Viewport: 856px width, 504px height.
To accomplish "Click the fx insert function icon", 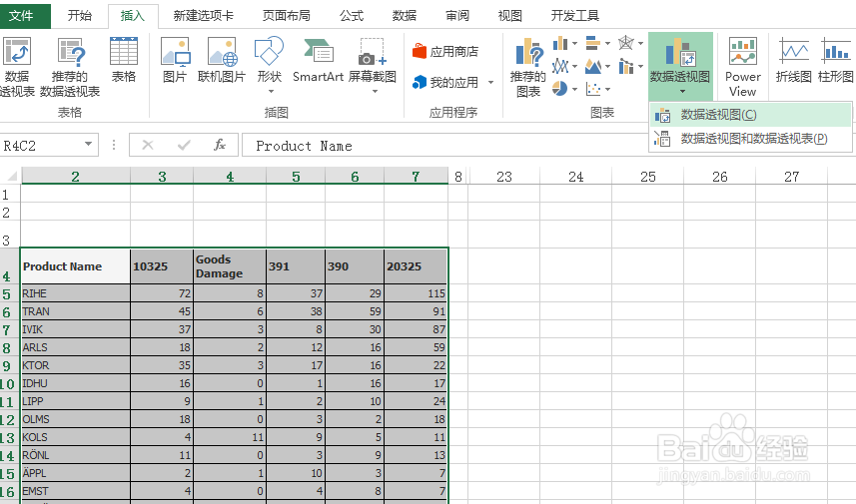I will pos(220,145).
